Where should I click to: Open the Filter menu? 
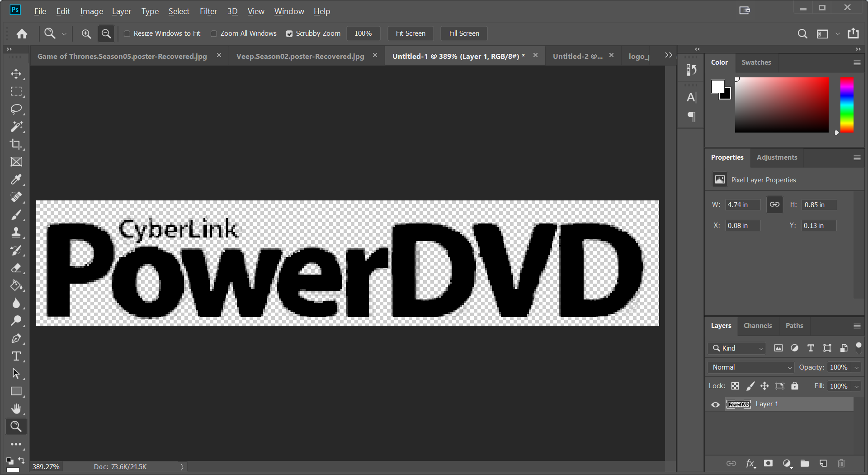point(208,11)
